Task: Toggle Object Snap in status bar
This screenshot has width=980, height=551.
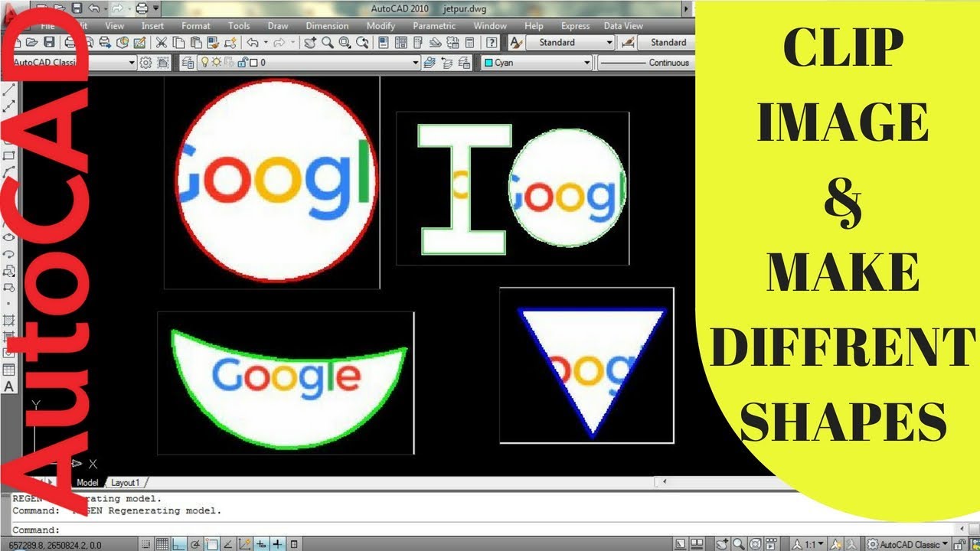Action: tap(212, 544)
